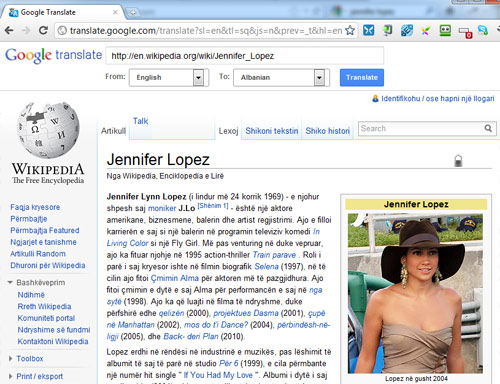Open the Artikull tab
The height and width of the screenshot is (384, 500).
[x=113, y=131]
